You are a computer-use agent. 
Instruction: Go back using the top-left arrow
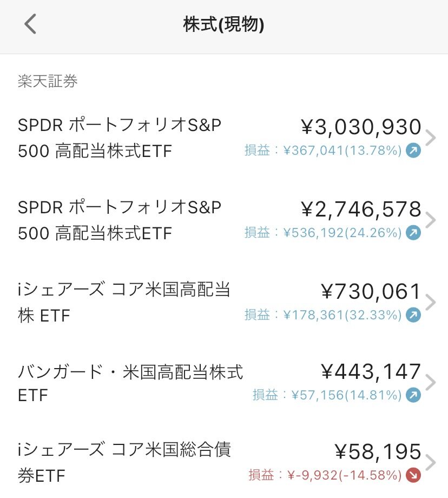tap(30, 24)
